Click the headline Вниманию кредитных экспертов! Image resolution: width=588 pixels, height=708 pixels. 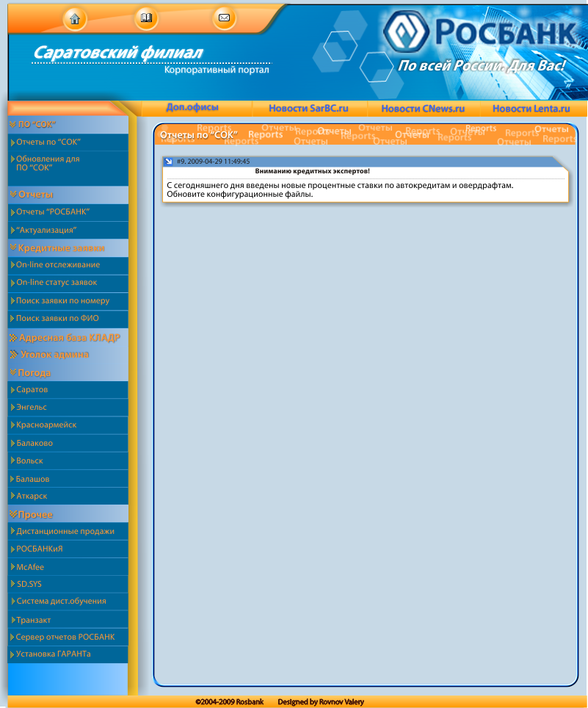click(x=312, y=171)
